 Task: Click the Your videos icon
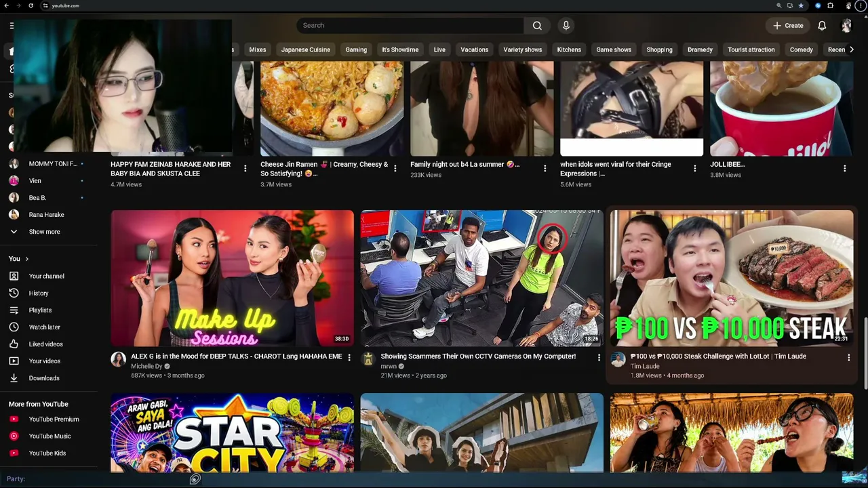click(14, 361)
